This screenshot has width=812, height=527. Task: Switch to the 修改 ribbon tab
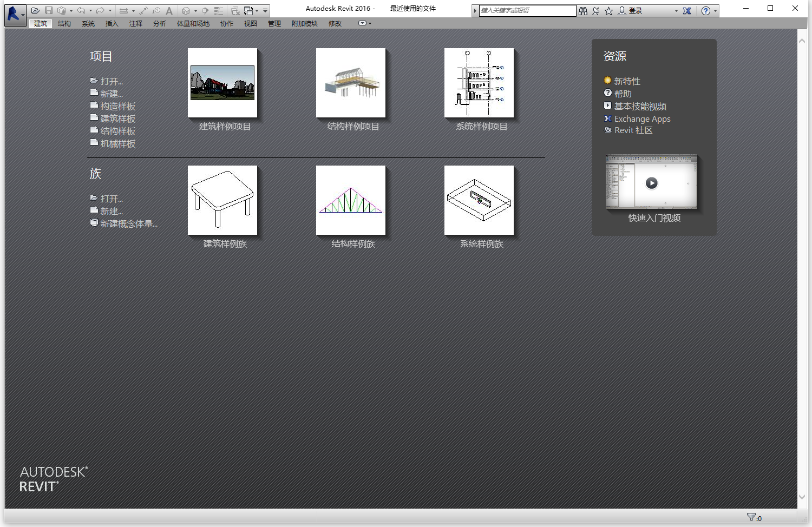tap(335, 23)
